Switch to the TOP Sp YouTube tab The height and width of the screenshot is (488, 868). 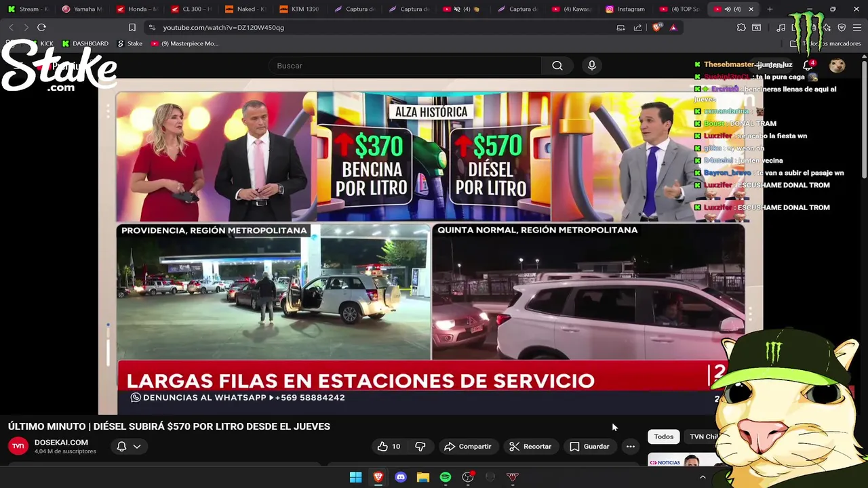point(681,9)
